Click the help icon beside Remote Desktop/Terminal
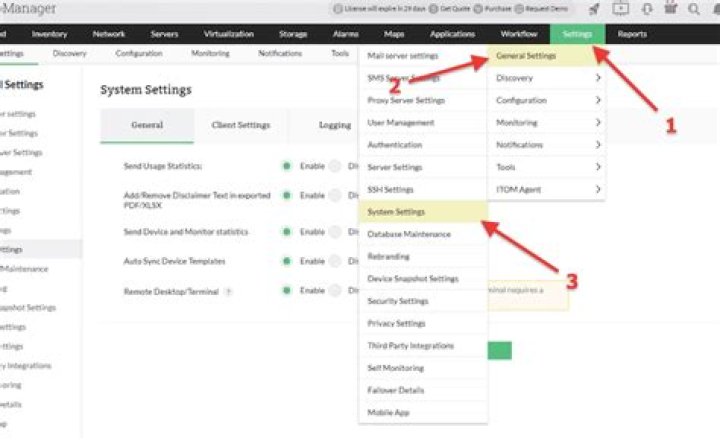This screenshot has height=441, width=720. pyautogui.click(x=228, y=292)
